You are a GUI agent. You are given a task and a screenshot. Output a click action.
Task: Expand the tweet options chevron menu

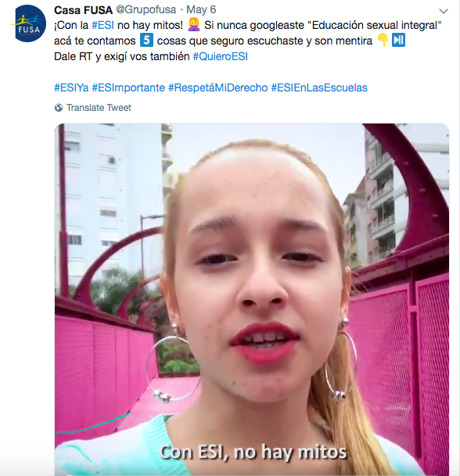(444, 11)
